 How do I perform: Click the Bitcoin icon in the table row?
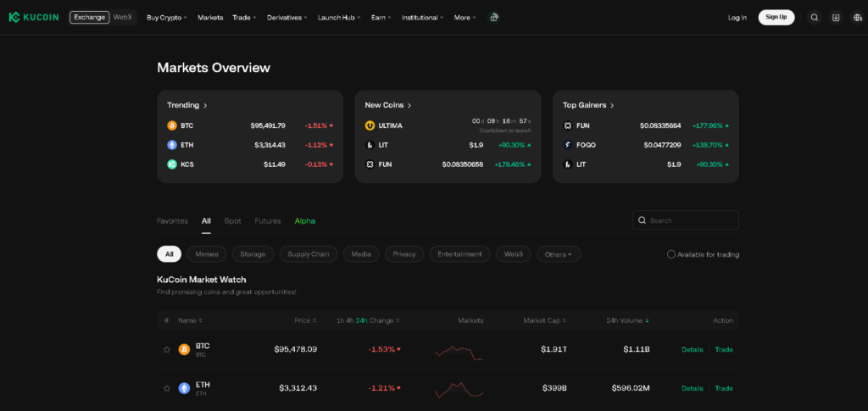pyautogui.click(x=184, y=350)
